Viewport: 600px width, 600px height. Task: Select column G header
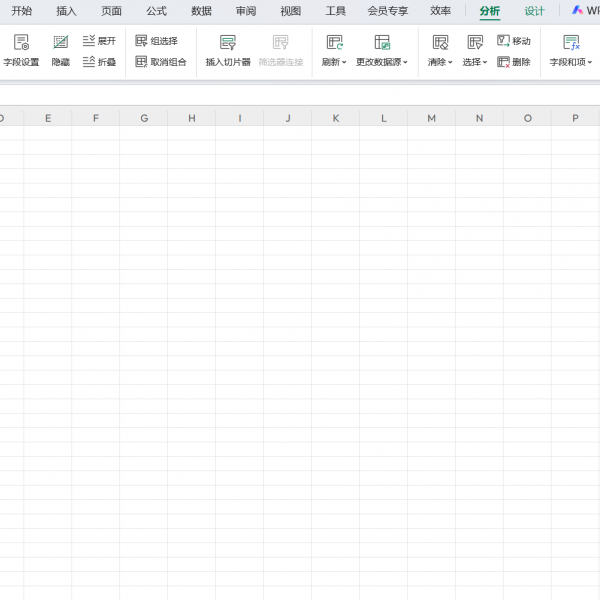coord(144,118)
